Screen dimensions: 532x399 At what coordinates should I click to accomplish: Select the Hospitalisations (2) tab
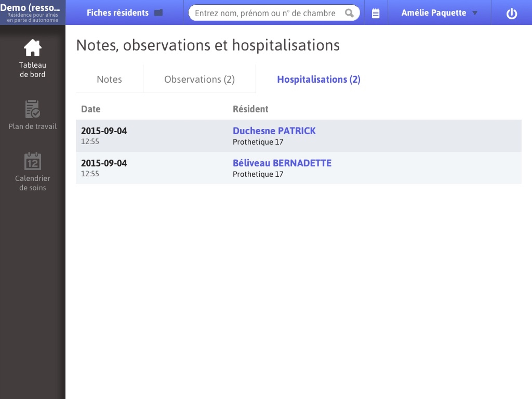click(x=318, y=79)
